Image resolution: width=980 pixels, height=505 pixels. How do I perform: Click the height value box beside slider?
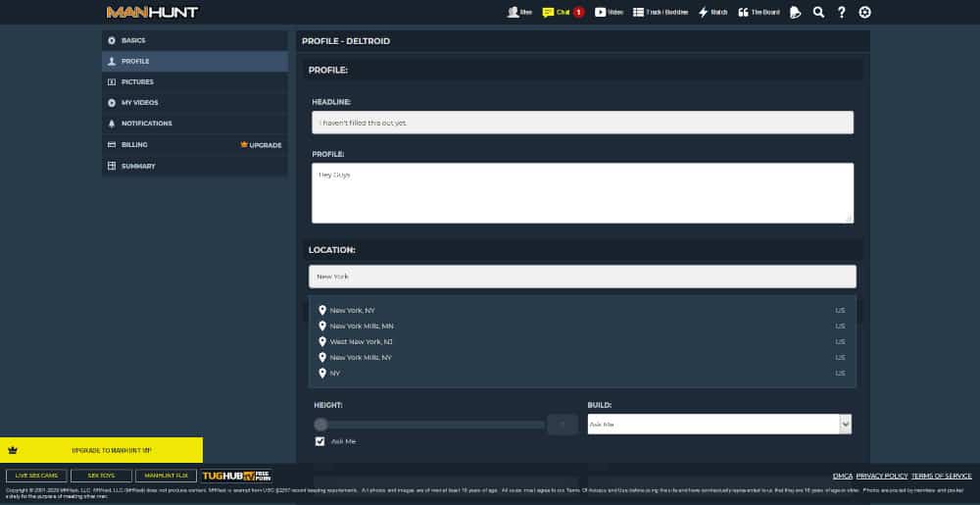tap(563, 425)
